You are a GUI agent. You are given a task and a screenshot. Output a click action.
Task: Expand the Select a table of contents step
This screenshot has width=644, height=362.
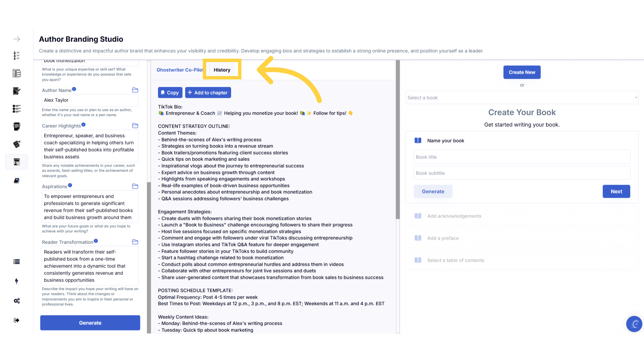click(455, 260)
